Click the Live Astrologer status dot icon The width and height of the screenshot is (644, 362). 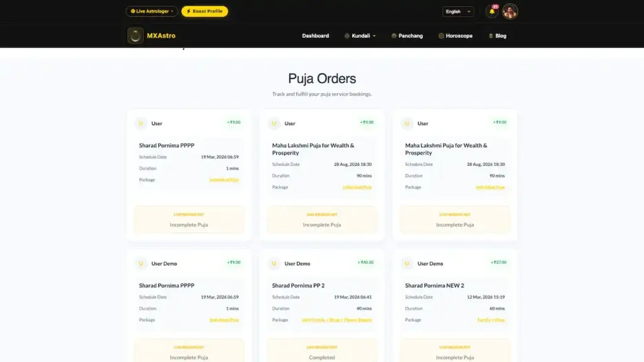pyautogui.click(x=133, y=11)
